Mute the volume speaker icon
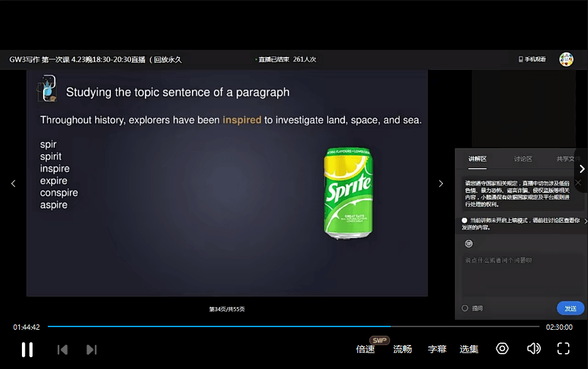The image size is (588, 369). point(534,349)
